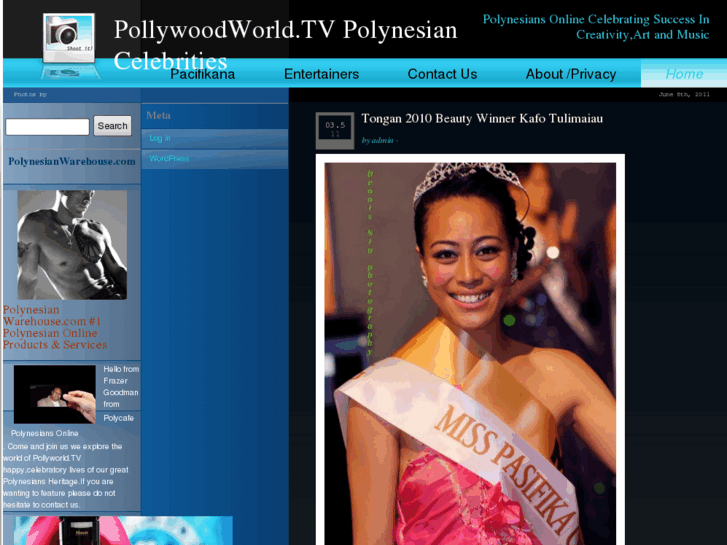Click the Meta widget heading
The image size is (727, 545).
click(x=159, y=115)
